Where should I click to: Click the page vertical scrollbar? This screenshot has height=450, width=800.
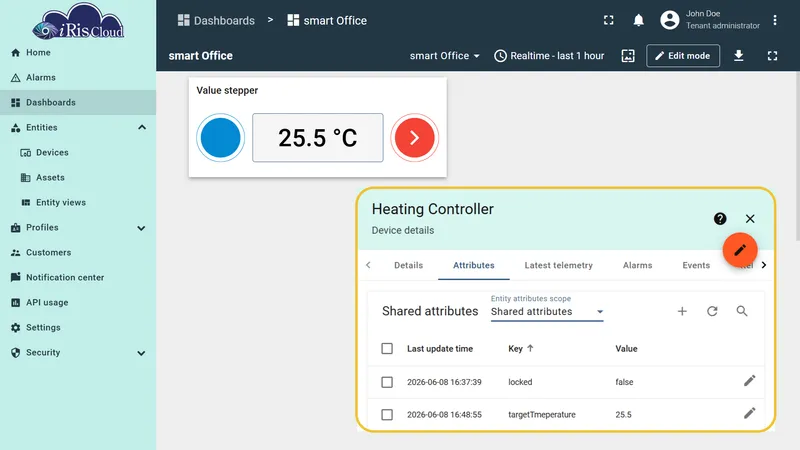click(x=797, y=156)
